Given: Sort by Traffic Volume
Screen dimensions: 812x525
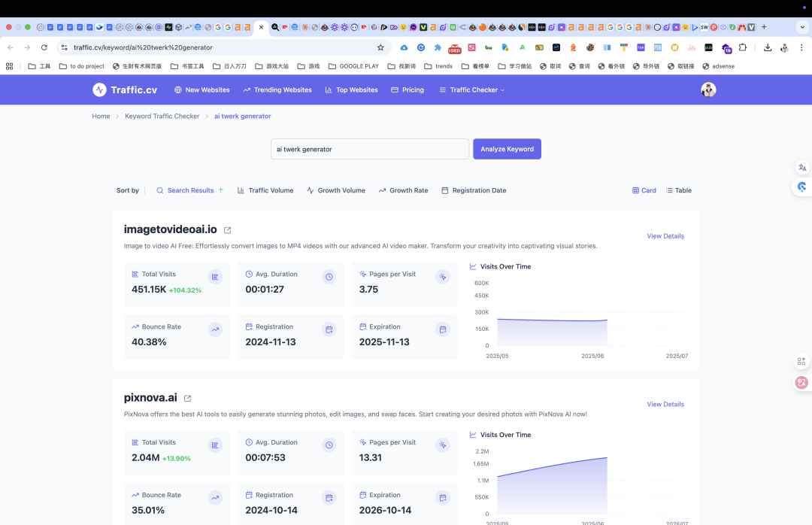Looking at the screenshot, I should tap(265, 190).
